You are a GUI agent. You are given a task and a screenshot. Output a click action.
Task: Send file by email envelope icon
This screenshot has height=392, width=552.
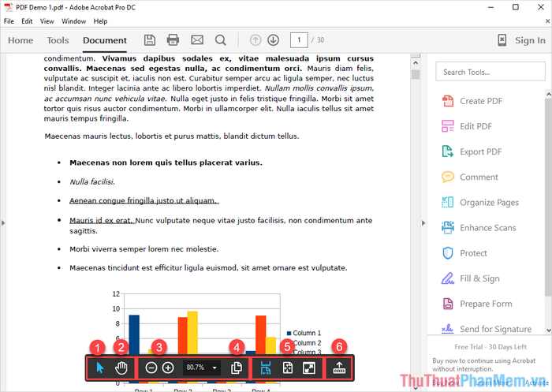click(197, 40)
